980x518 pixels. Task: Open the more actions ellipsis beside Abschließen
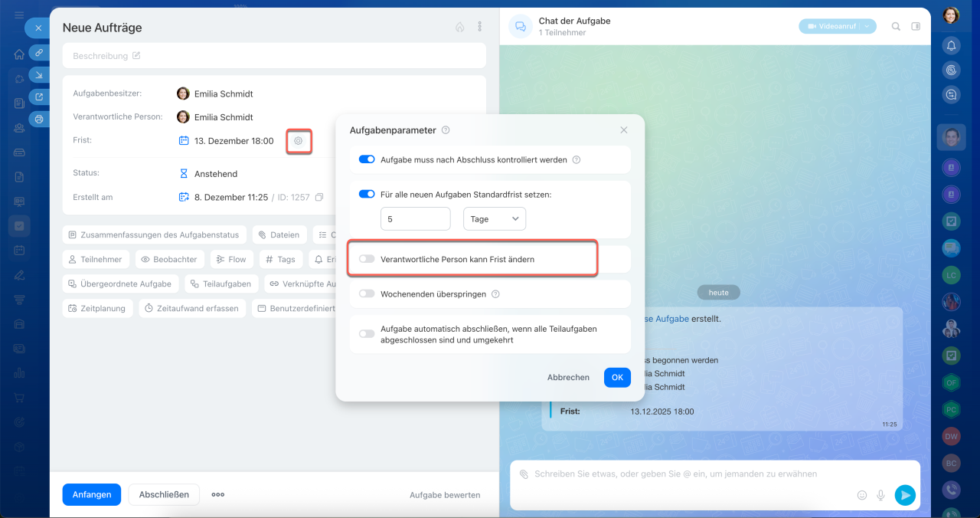218,495
